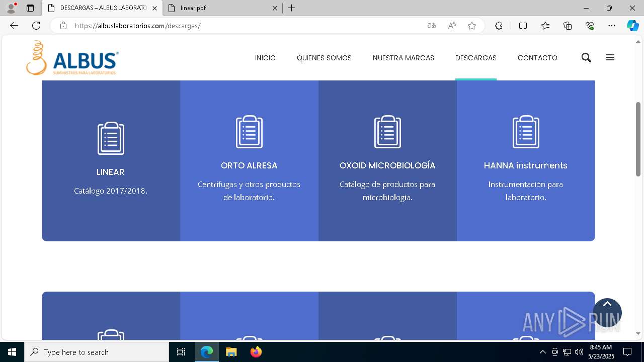Click 'Catálogo de productos para microbiología' text
Screen dimensions: 644x362
387,191
